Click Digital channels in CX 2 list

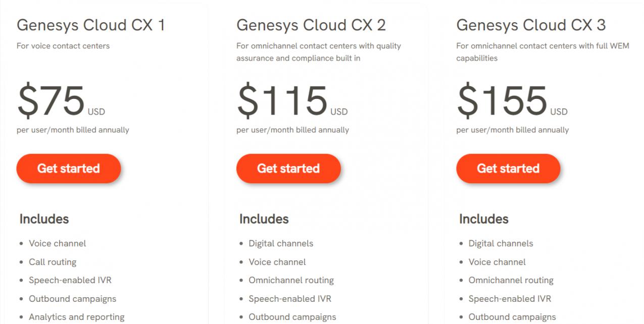coord(281,243)
